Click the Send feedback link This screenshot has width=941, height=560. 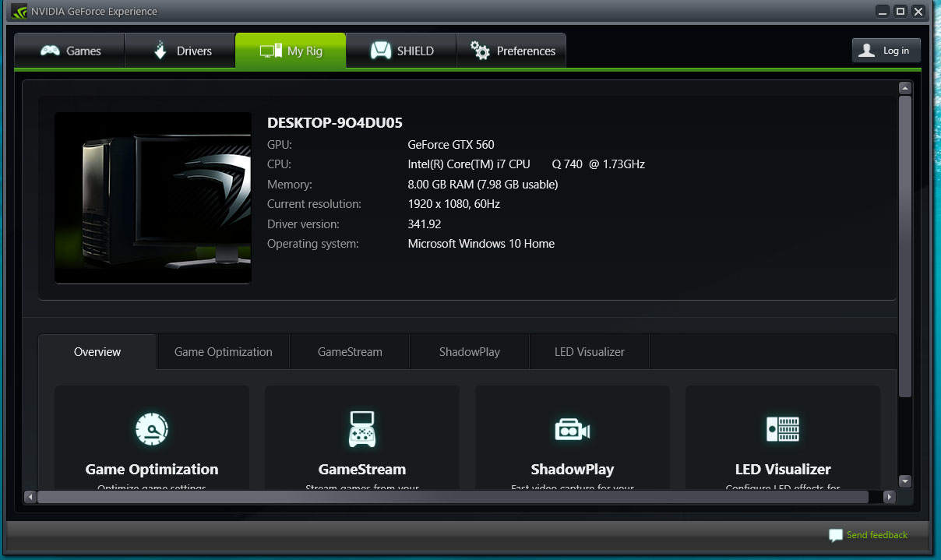pyautogui.click(x=877, y=534)
